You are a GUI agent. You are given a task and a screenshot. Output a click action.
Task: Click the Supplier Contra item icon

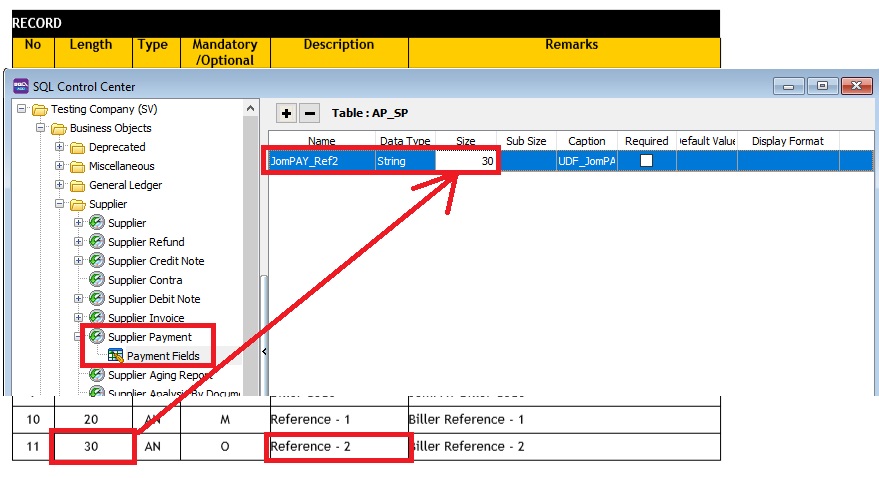[97, 280]
